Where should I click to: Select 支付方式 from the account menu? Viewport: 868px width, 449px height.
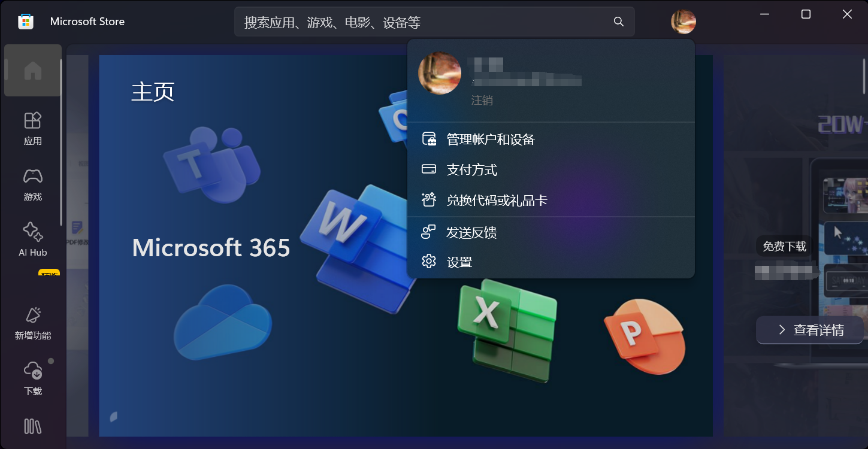pyautogui.click(x=551, y=170)
